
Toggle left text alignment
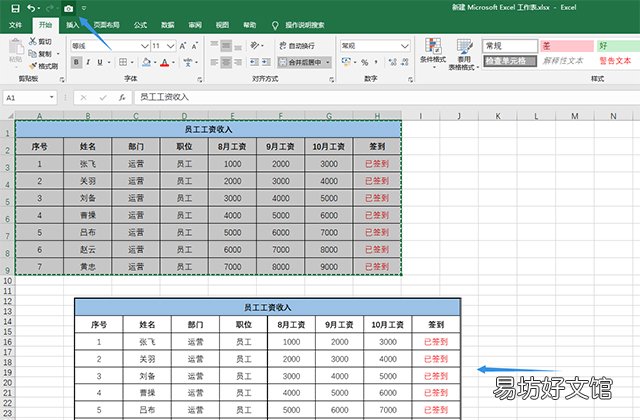click(214, 62)
